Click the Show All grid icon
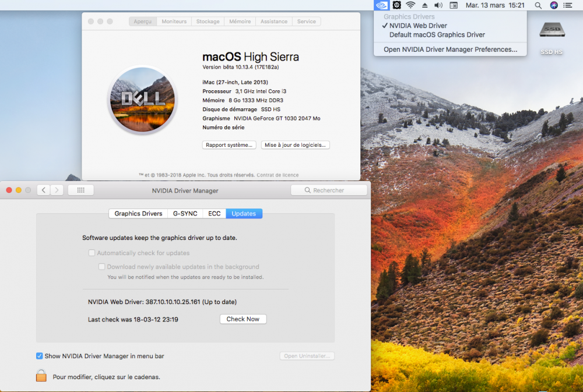Viewport: 583px width, 392px height. point(80,190)
